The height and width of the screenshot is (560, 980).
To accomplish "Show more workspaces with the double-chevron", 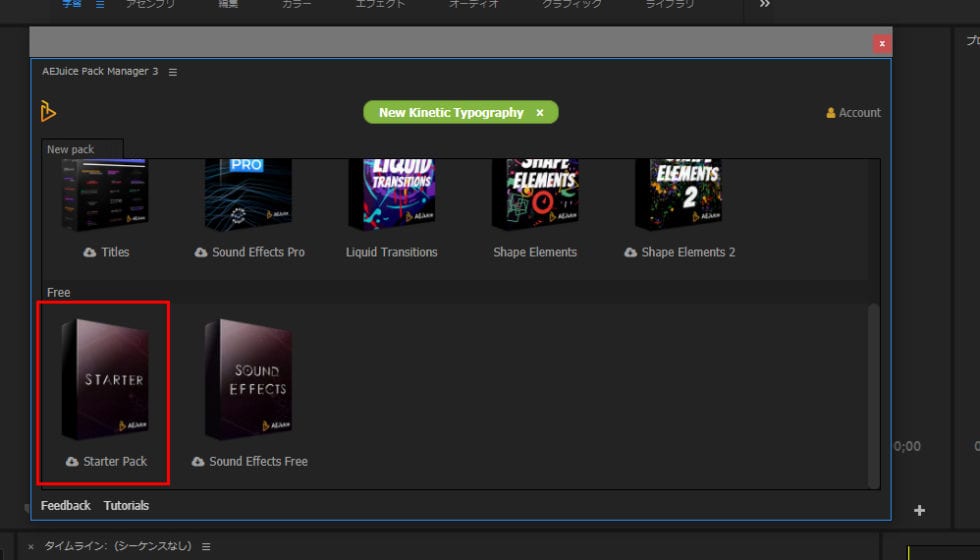I will [x=764, y=4].
